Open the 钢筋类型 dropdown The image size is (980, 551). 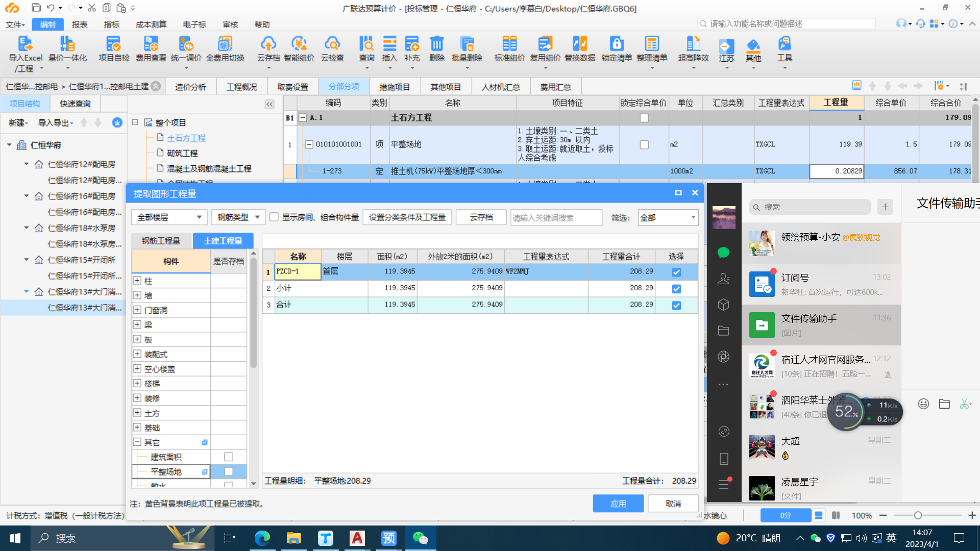(238, 217)
